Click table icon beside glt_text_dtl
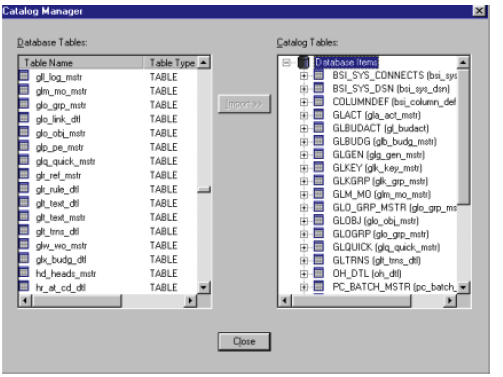This screenshot has height=377, width=503. click(24, 202)
